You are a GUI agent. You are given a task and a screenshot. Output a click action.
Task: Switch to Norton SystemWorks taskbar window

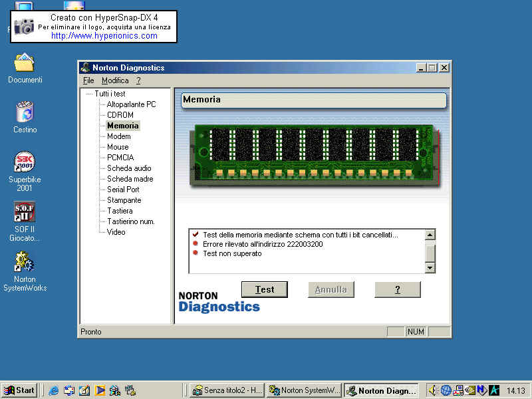click(x=304, y=390)
